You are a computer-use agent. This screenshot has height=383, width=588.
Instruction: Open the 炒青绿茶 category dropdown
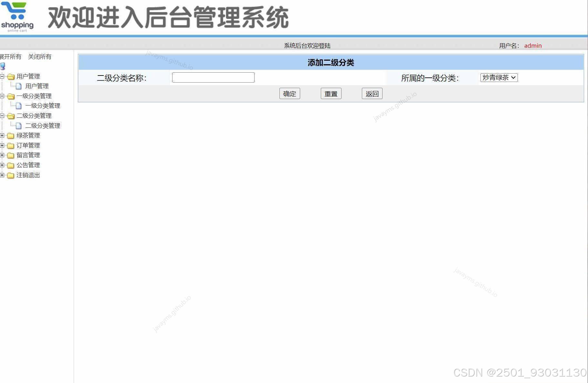(499, 77)
